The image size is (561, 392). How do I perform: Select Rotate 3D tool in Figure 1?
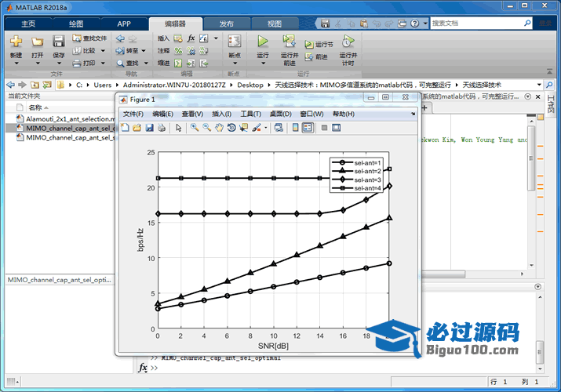coord(231,128)
